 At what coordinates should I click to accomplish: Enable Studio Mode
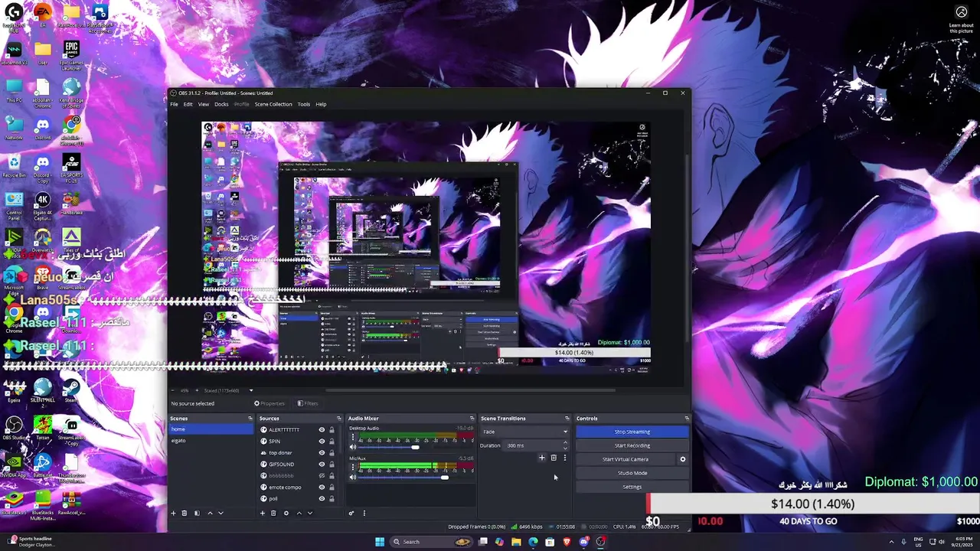632,473
